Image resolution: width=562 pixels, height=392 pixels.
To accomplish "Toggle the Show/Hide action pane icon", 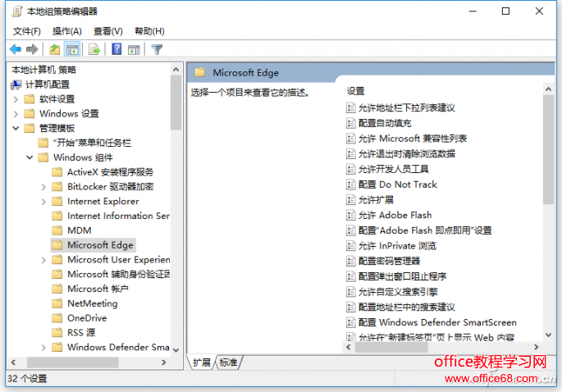I will (x=134, y=49).
